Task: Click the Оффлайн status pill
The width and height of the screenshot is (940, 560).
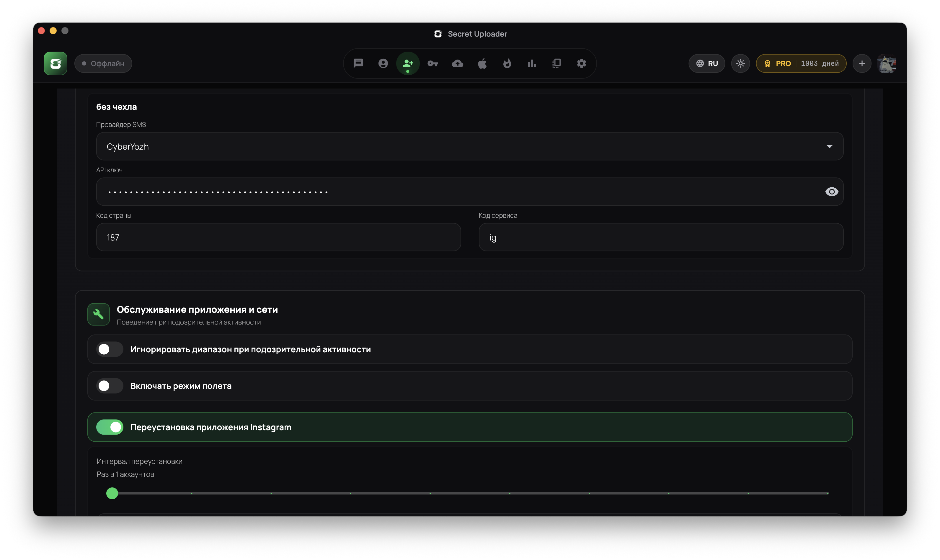Action: [103, 63]
